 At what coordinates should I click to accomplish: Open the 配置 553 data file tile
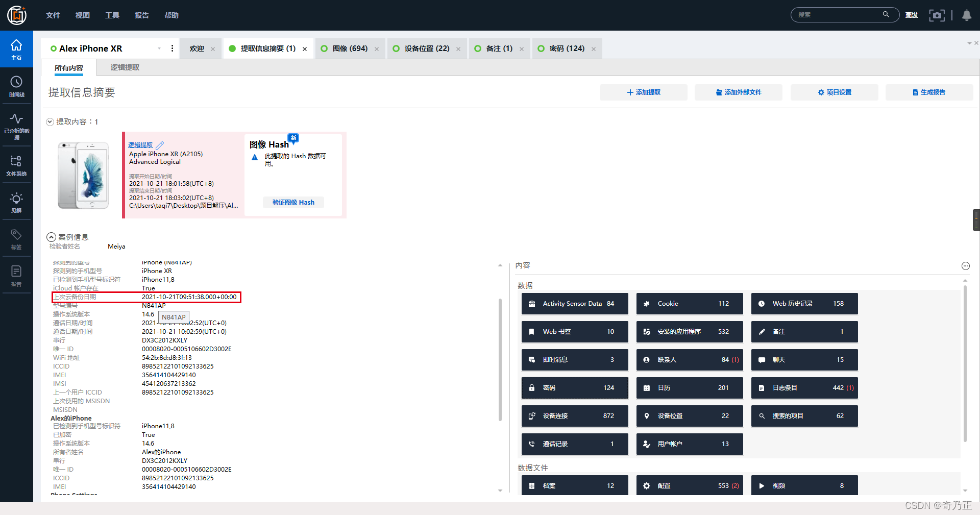click(x=690, y=485)
